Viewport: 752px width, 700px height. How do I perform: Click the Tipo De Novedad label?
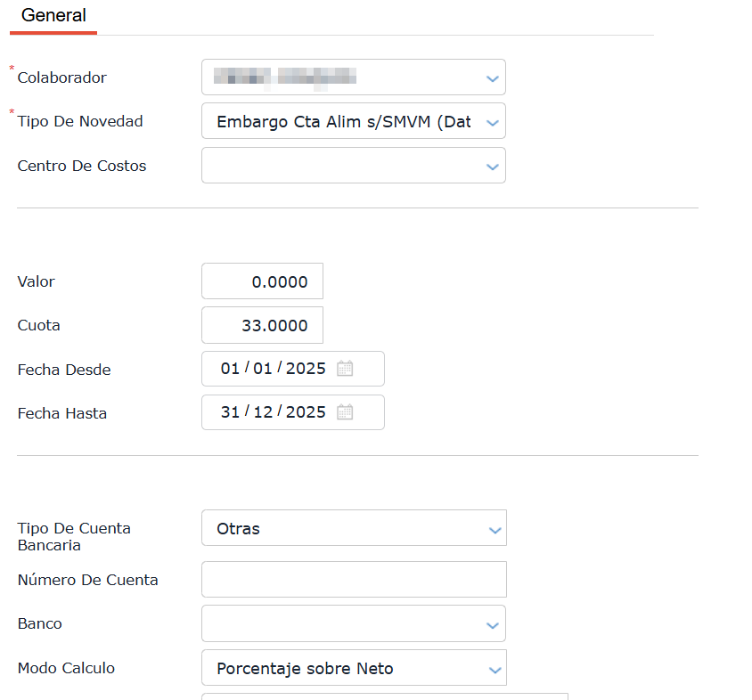[x=80, y=122]
